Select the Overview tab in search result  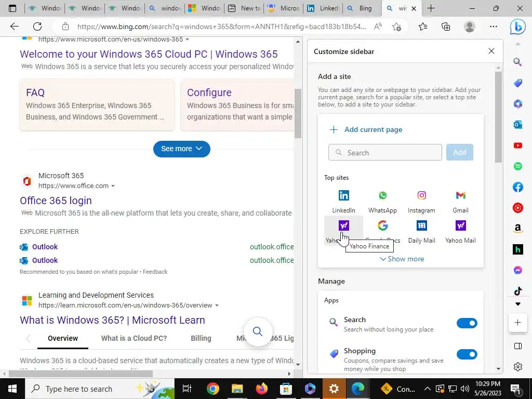click(x=63, y=338)
